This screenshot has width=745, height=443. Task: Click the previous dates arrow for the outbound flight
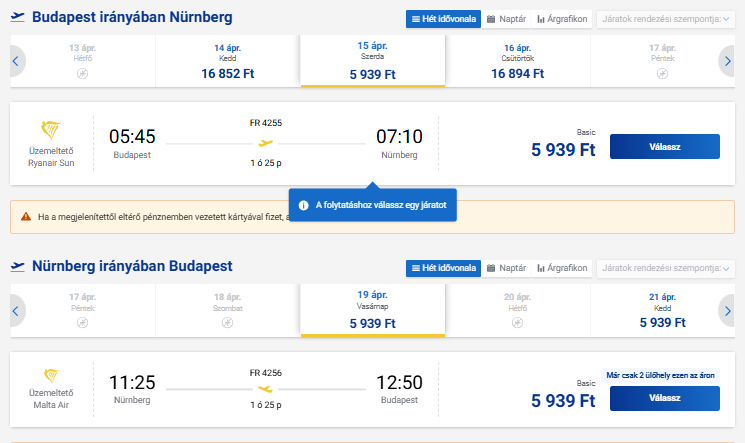point(16,61)
